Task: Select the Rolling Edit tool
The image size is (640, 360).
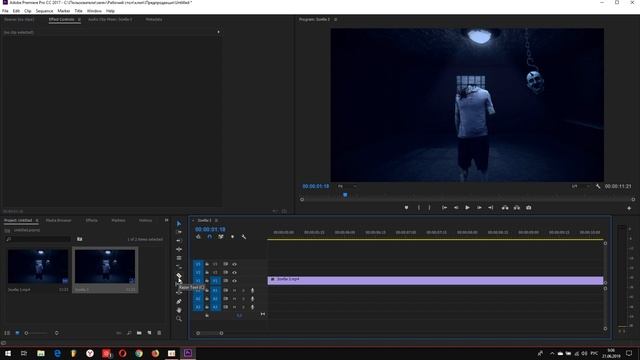Action: [179, 249]
